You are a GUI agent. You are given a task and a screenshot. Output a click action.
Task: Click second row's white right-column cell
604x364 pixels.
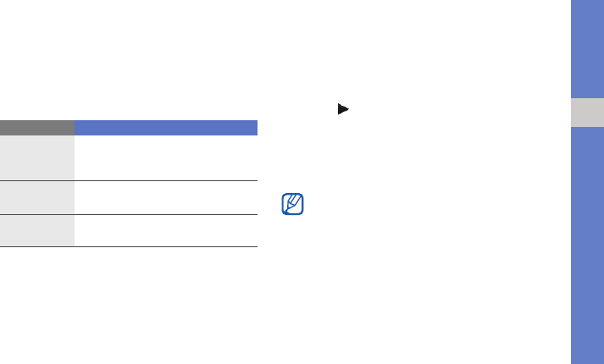tap(165, 197)
